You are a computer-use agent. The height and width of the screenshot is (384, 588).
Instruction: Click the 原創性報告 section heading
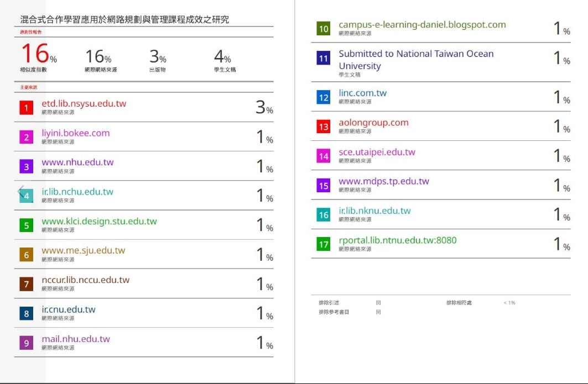point(31,32)
